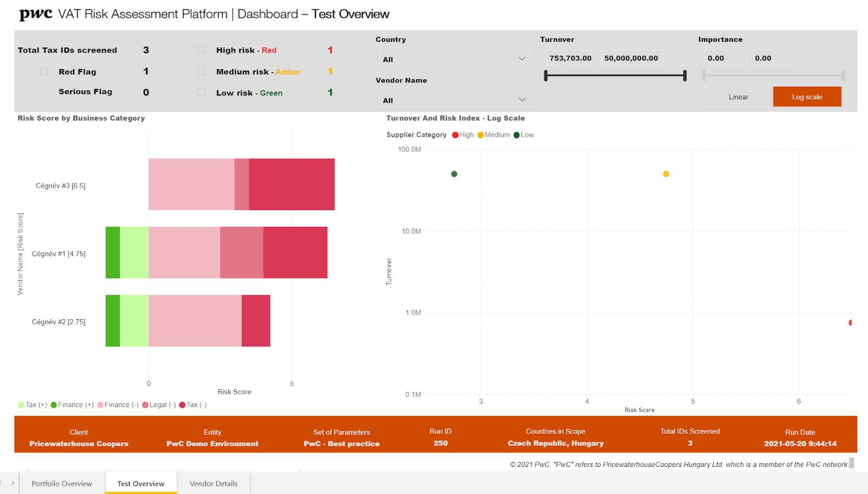Viewport: 868px width, 494px height.
Task: Click the Legal (-) legend marker
Action: 145,405
